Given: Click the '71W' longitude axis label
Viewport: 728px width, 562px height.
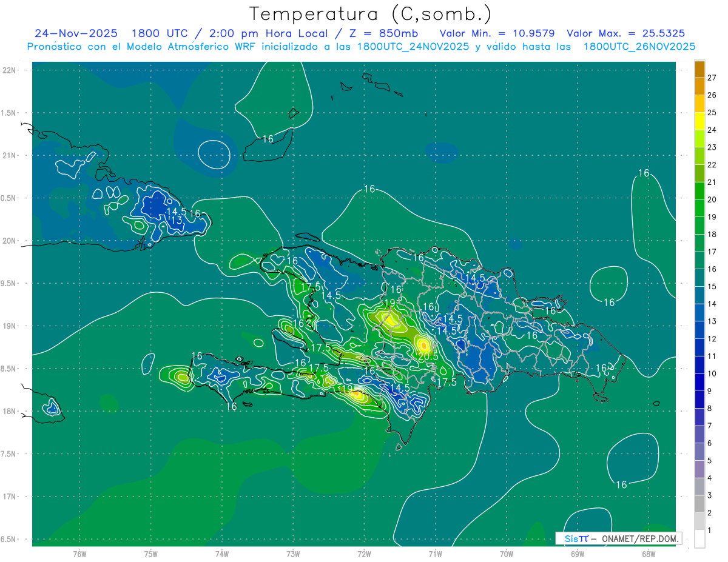Looking at the screenshot, I should coord(435,554).
